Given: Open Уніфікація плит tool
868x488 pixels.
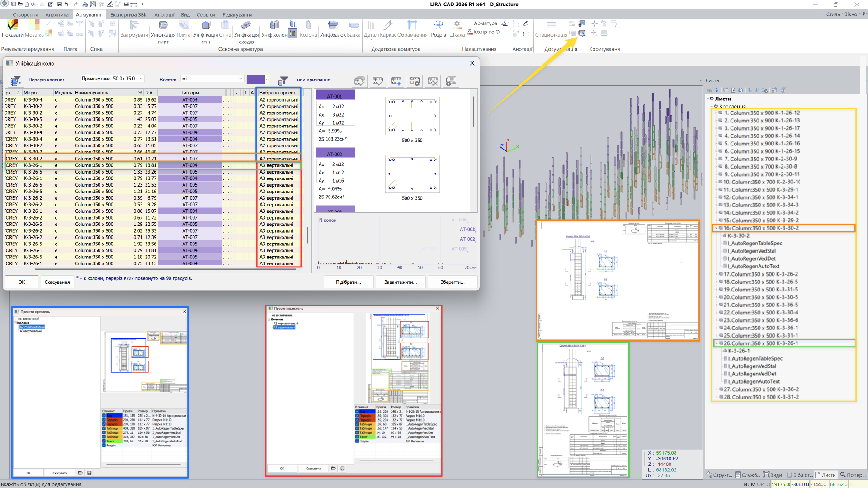Looking at the screenshot, I should [163, 26].
